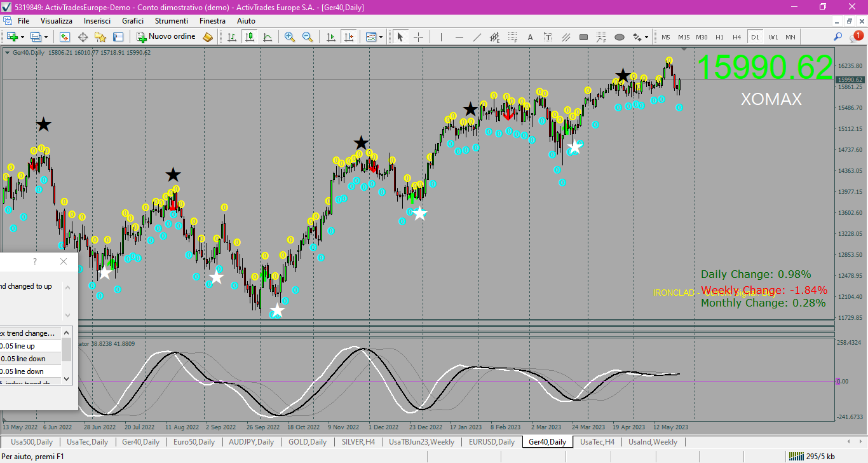Open the Navigator folder-star icon
The height and width of the screenshot is (463, 868).
(100, 37)
